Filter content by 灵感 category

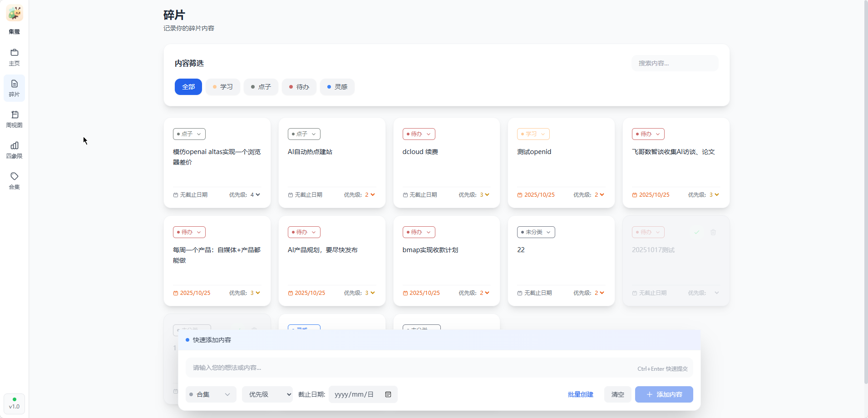tap(337, 87)
